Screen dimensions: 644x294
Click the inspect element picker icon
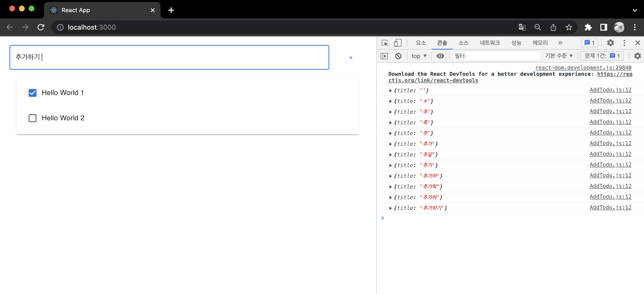[385, 43]
